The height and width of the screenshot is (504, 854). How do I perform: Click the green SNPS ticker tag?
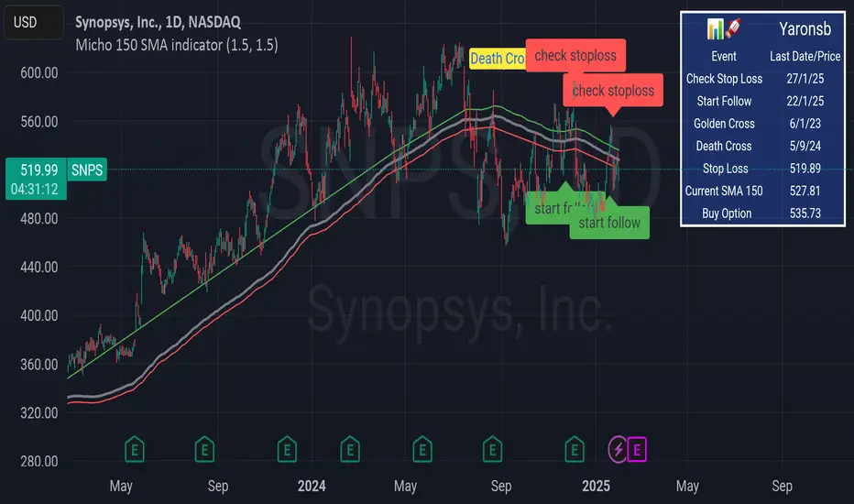coord(87,170)
